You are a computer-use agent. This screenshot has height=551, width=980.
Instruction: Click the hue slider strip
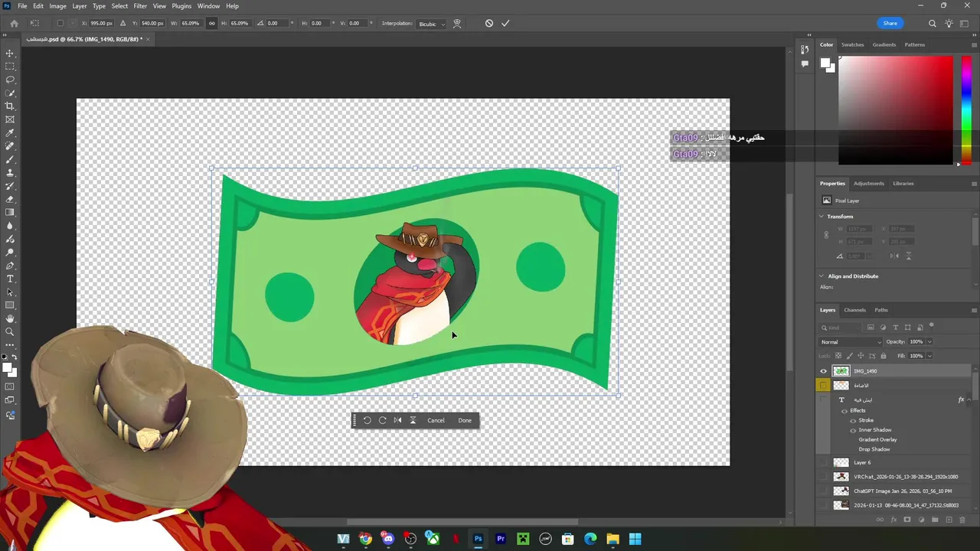[x=966, y=111]
